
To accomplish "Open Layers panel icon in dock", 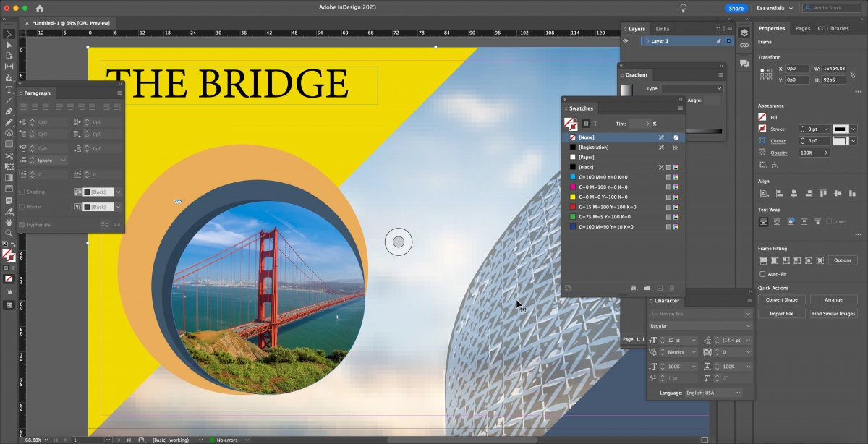I will click(744, 33).
